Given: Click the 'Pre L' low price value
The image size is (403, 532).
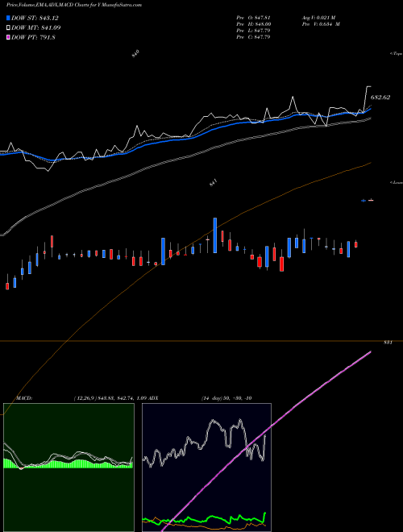Looking at the screenshot, I should tap(253, 31).
